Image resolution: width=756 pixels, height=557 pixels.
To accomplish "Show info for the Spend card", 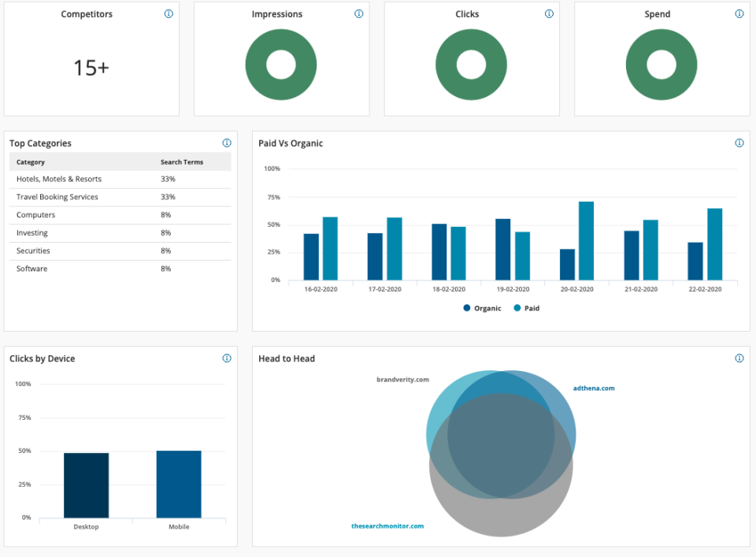I will tap(739, 14).
